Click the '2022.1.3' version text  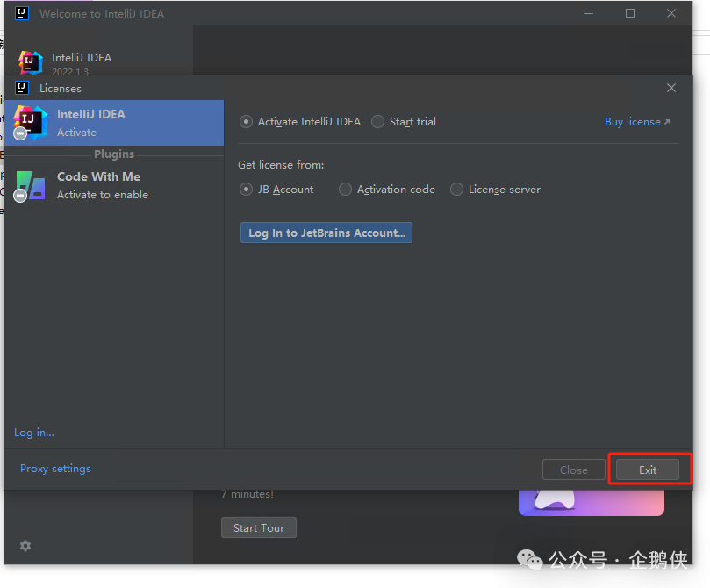(x=70, y=72)
